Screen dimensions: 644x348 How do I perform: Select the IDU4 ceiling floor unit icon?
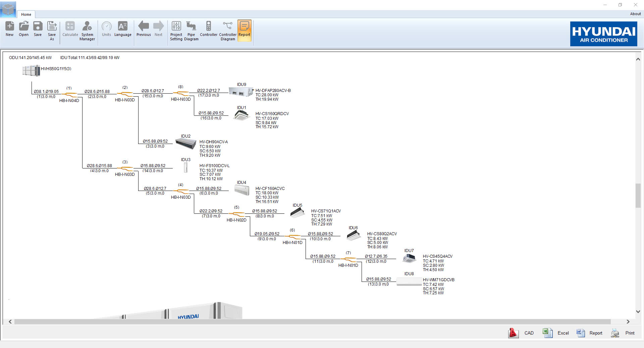coord(241,190)
